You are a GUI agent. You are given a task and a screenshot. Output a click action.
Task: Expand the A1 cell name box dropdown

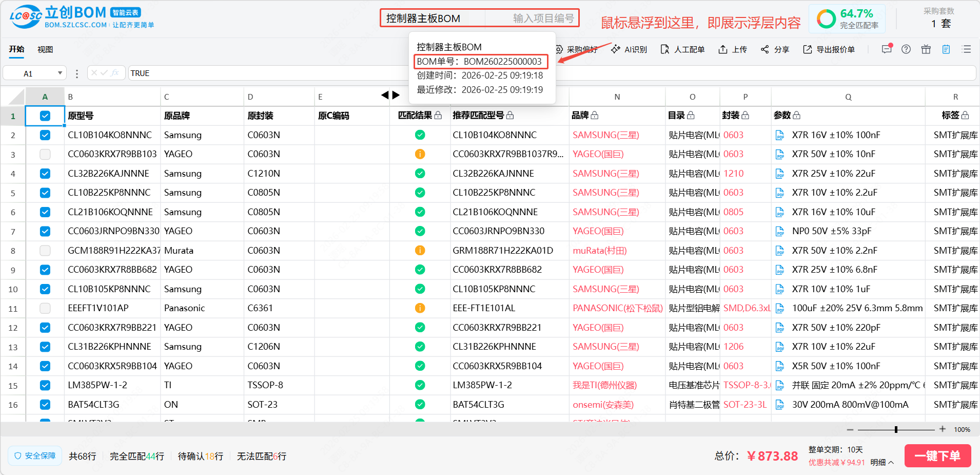click(60, 73)
